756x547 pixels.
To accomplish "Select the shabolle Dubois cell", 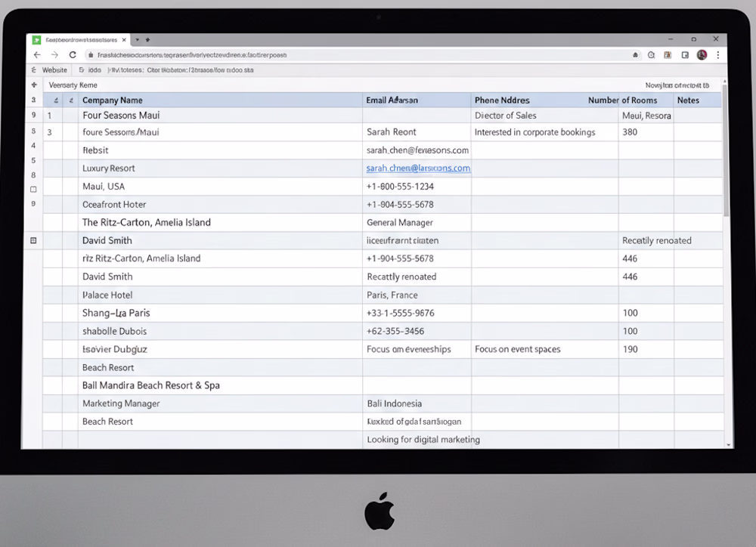I will coord(220,331).
